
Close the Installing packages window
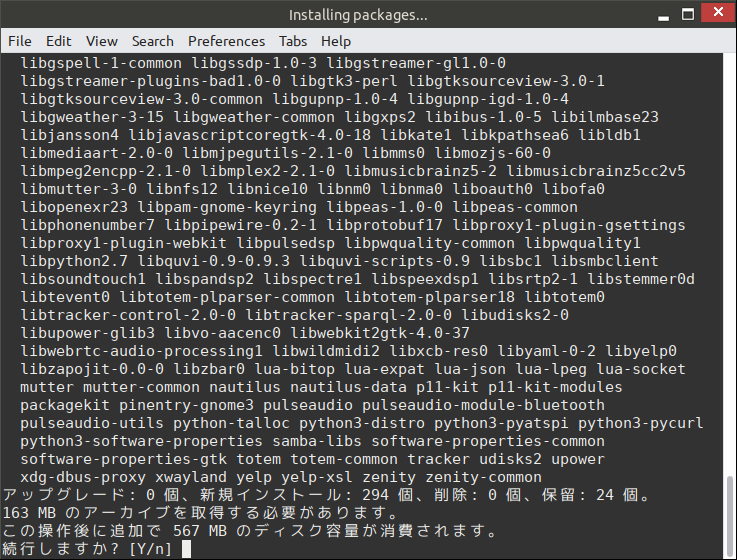point(718,12)
